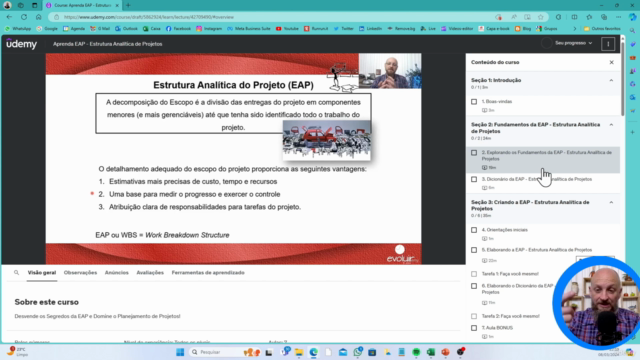Image resolution: width=640 pixels, height=360 pixels.
Task: Check the Explorando os Fundamentos da EAP checkbox
Action: tap(474, 153)
